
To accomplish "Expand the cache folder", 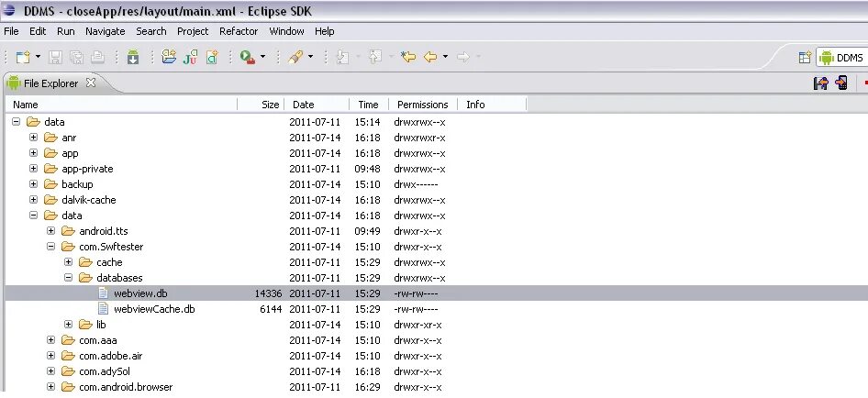I will (69, 262).
